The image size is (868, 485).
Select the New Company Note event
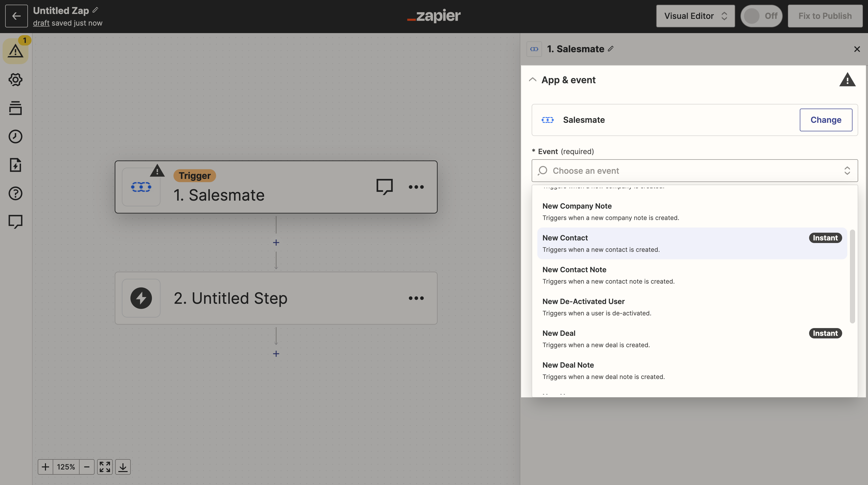pyautogui.click(x=692, y=212)
